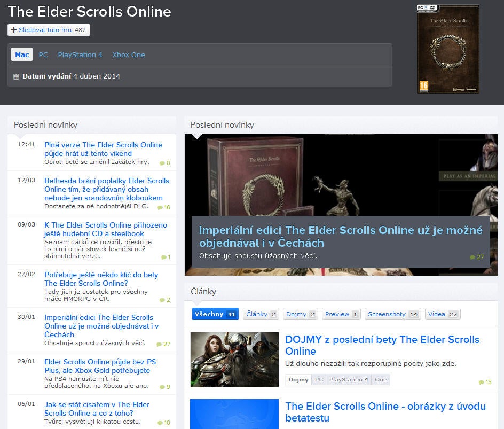The height and width of the screenshot is (429, 504).
Task: Open news 'Elder Scrolls Online půjde bez PS Plus'
Action: tap(100, 366)
